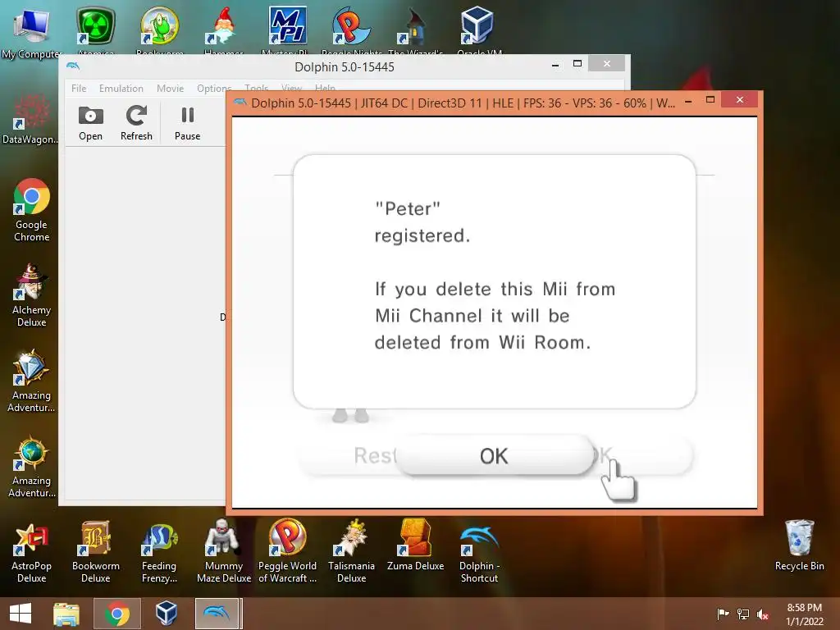This screenshot has width=840, height=630.
Task: Switch to Dolphin in the taskbar
Action: point(217,614)
